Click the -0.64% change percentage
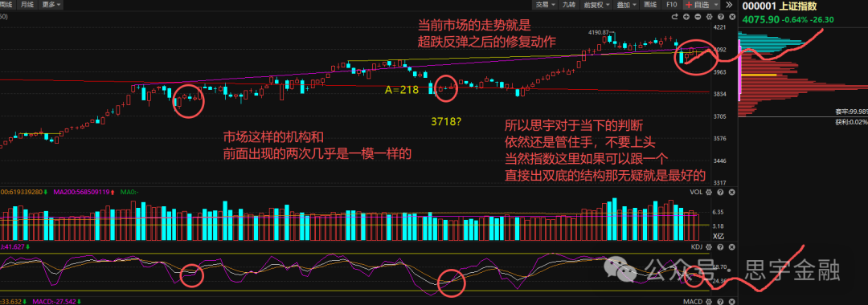This screenshot has width=868, height=305. pos(795,20)
